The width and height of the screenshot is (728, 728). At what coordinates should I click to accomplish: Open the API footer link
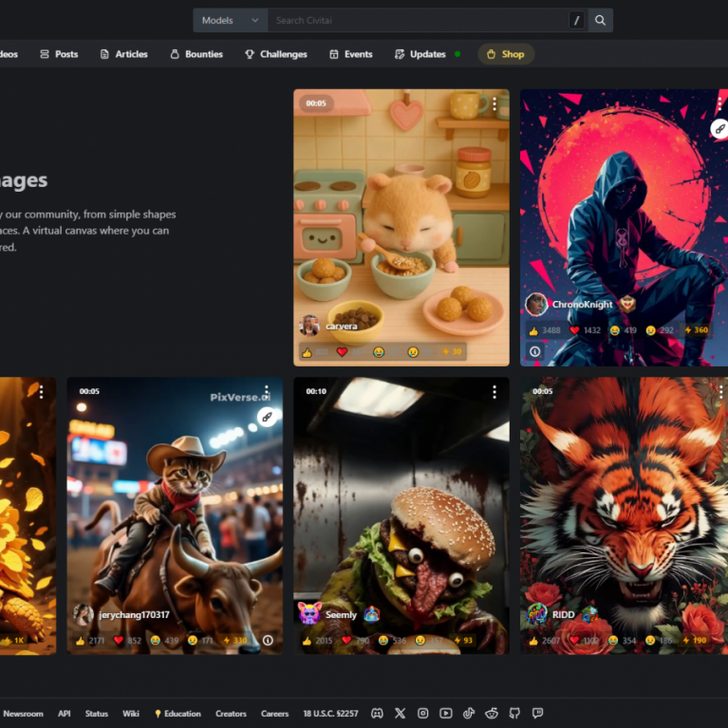point(65,714)
